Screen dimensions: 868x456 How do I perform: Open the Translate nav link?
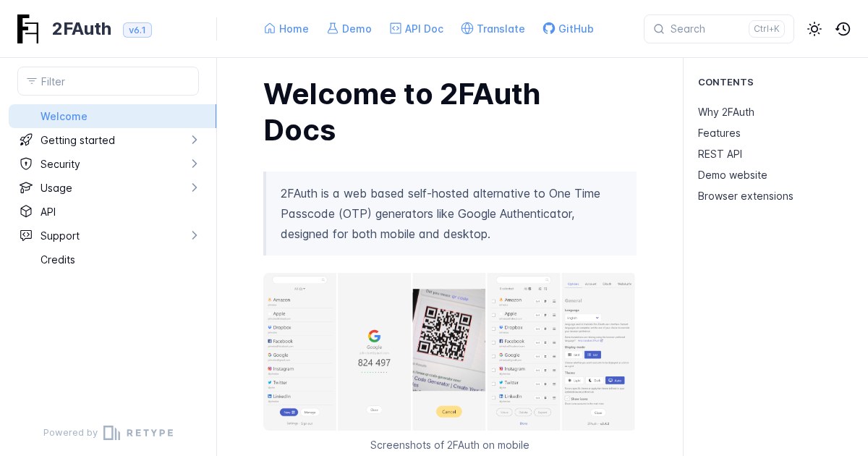coord(493,29)
